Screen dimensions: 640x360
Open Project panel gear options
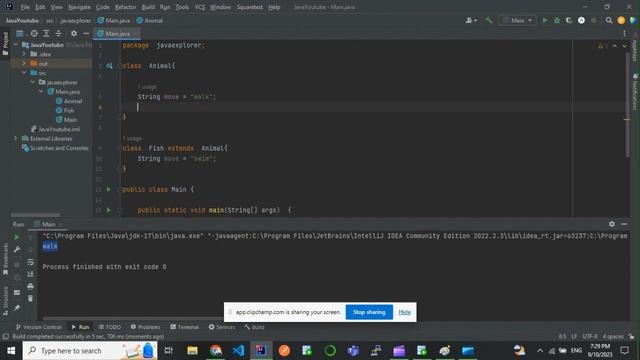[74, 33]
